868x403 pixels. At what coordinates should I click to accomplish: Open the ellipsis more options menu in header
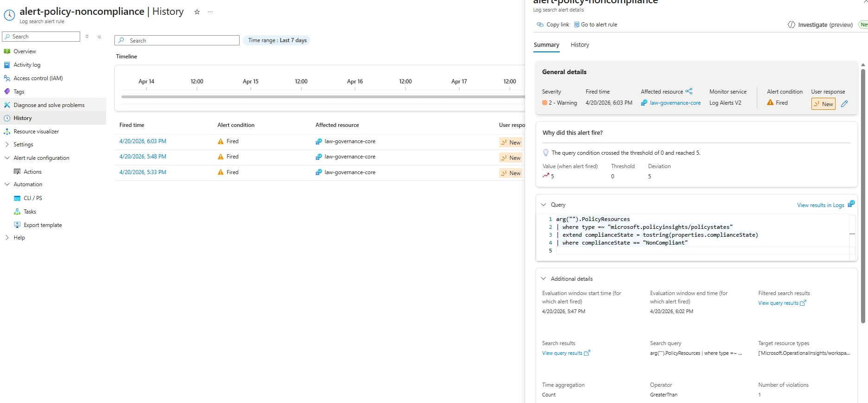tap(210, 12)
